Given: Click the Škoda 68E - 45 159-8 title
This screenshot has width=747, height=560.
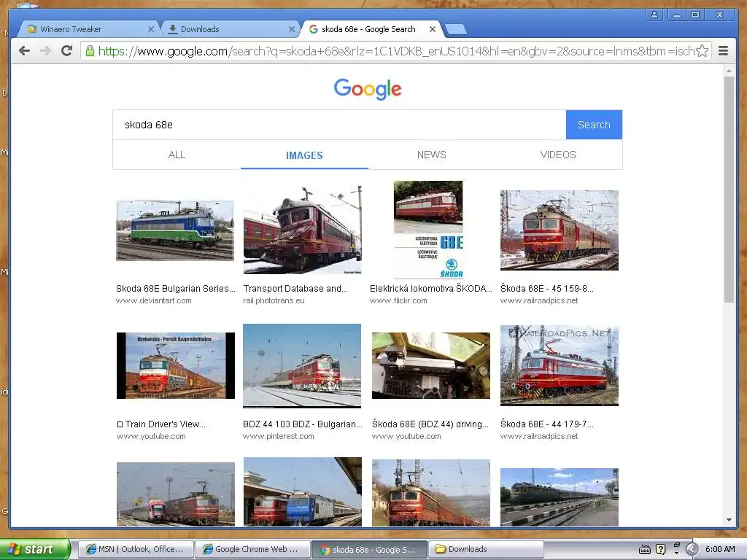Looking at the screenshot, I should point(547,289).
